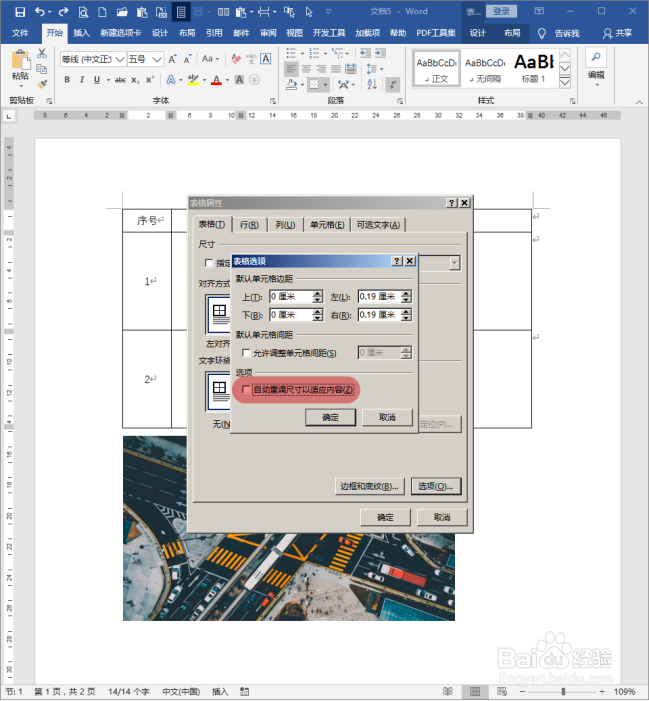
Task: Expand the font dialog launcher
Action: coord(273,101)
